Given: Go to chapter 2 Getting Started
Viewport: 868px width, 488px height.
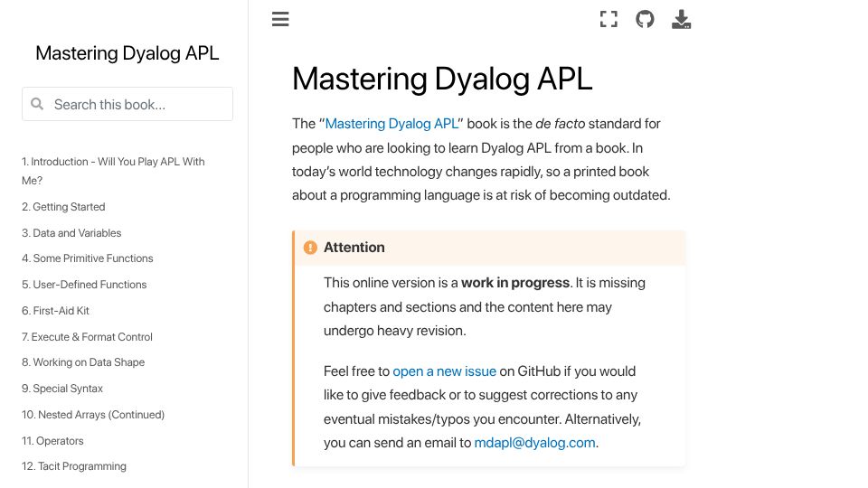Looking at the screenshot, I should (63, 207).
